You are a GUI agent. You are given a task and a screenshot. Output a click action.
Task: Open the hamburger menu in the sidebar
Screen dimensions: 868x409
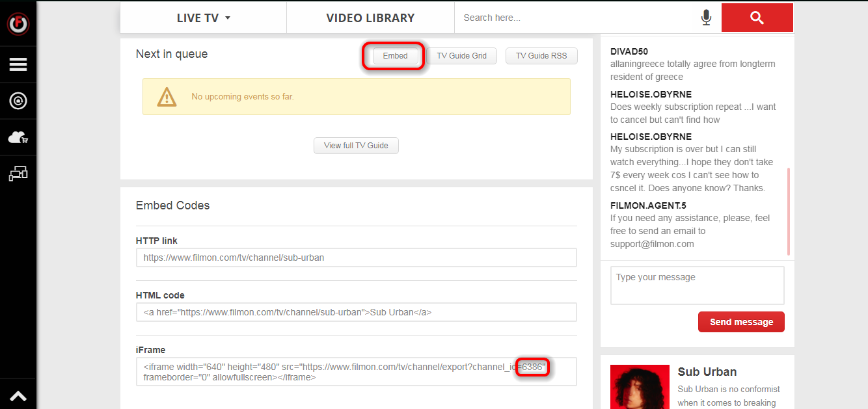18,64
